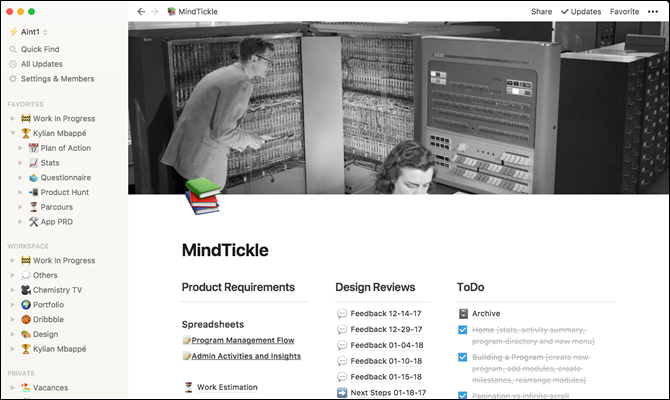Expand the Product Hunt page toggle

[20, 192]
